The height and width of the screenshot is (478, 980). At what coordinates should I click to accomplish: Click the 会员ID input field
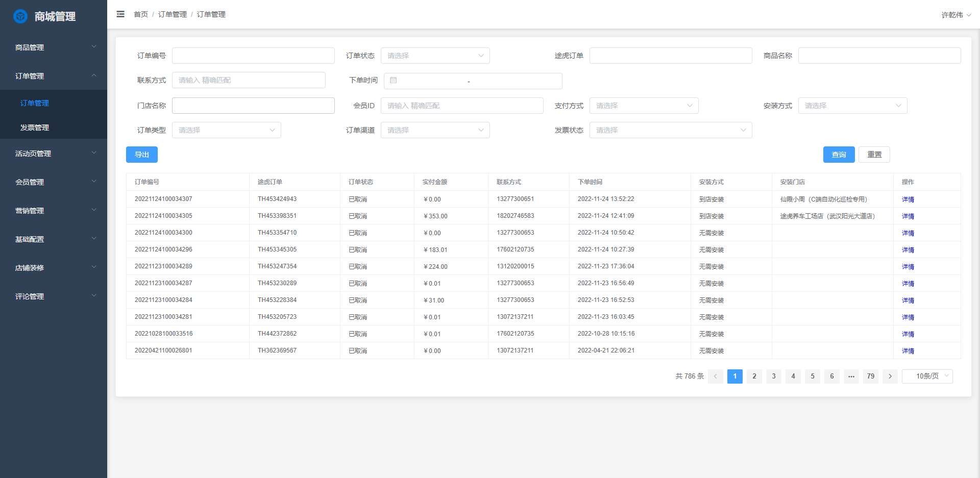(x=462, y=106)
